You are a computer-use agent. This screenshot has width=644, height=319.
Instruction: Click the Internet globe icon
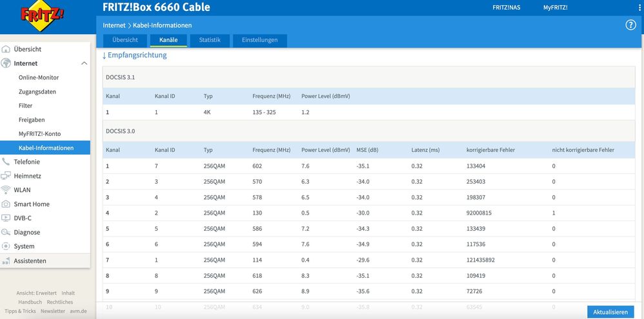pos(6,63)
